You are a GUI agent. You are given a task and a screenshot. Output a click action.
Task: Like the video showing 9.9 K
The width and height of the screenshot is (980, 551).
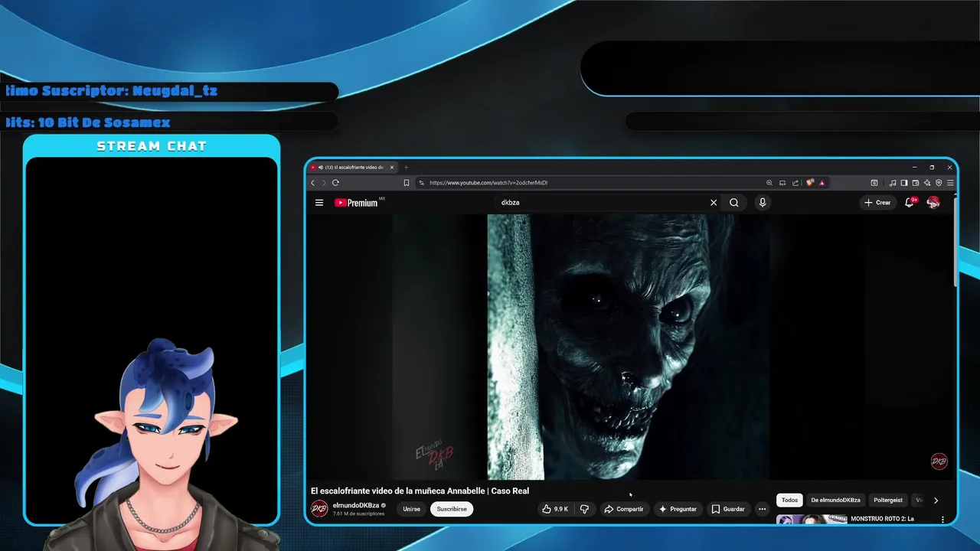[x=555, y=509]
